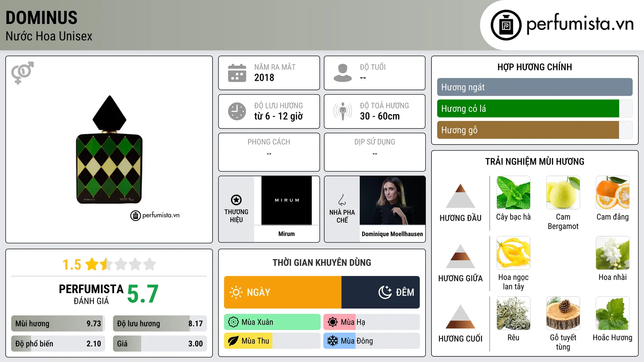
Task: Click the Độ tuổi label
Action: pyautogui.click(x=373, y=67)
